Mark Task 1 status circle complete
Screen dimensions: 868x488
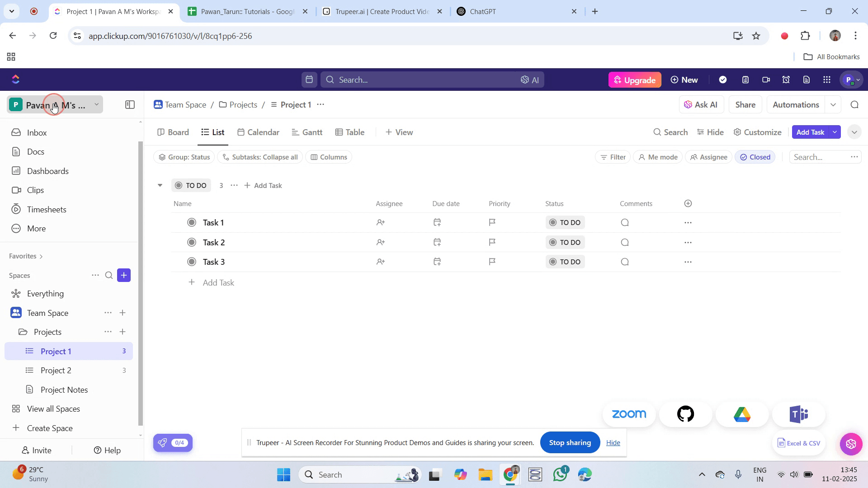click(192, 222)
